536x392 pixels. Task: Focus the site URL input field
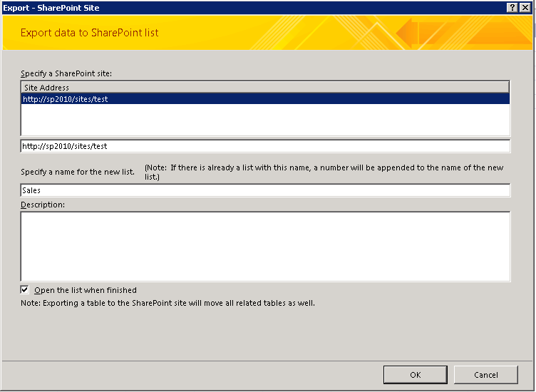click(x=265, y=146)
